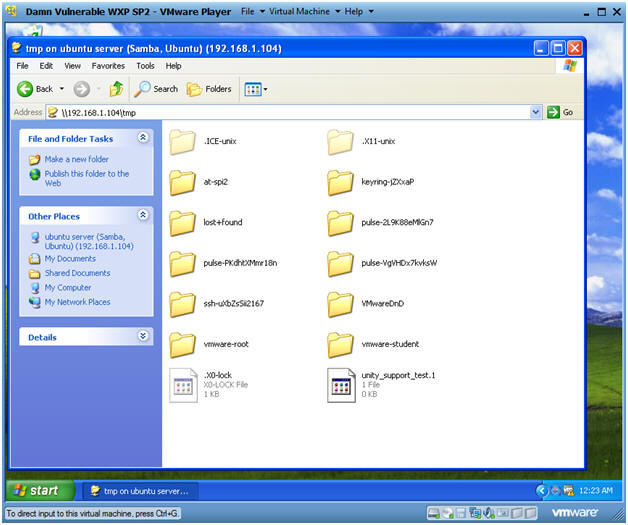Go to My Computer
The image size is (628, 525).
(x=68, y=288)
